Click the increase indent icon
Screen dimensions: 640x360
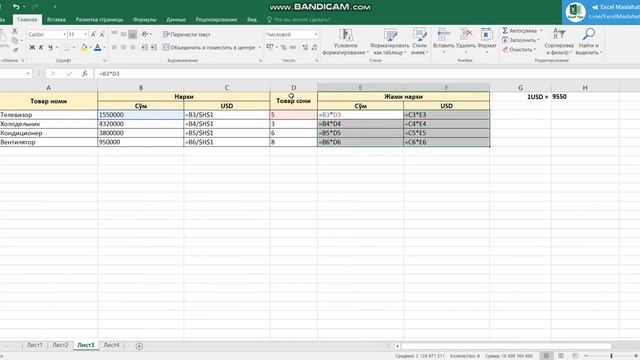pyautogui.click(x=153, y=48)
